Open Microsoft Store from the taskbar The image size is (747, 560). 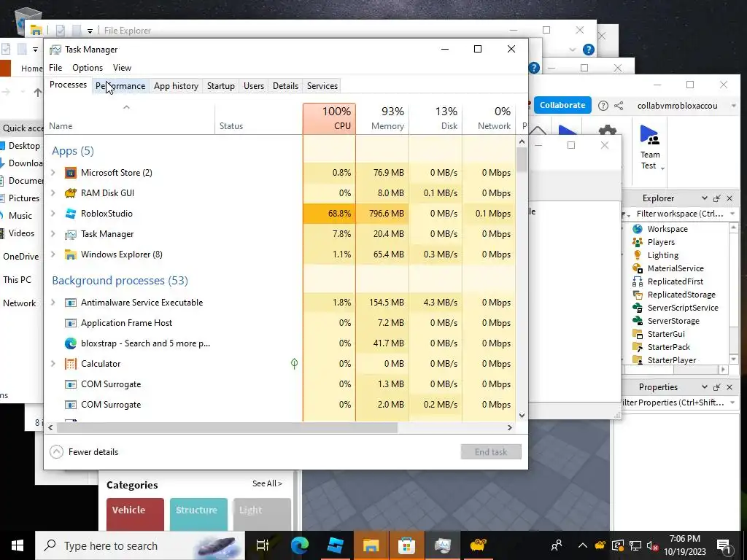click(406, 545)
